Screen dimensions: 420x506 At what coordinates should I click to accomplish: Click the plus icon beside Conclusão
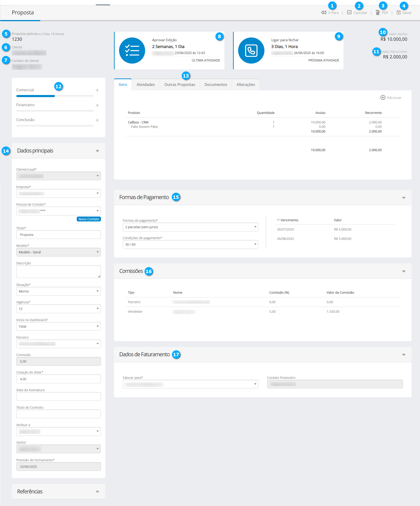point(97,120)
